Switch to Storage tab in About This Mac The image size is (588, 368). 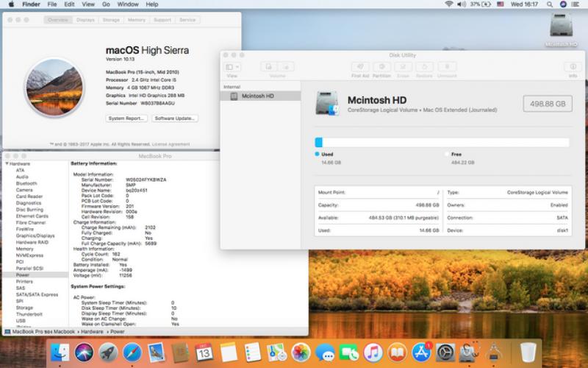click(111, 20)
